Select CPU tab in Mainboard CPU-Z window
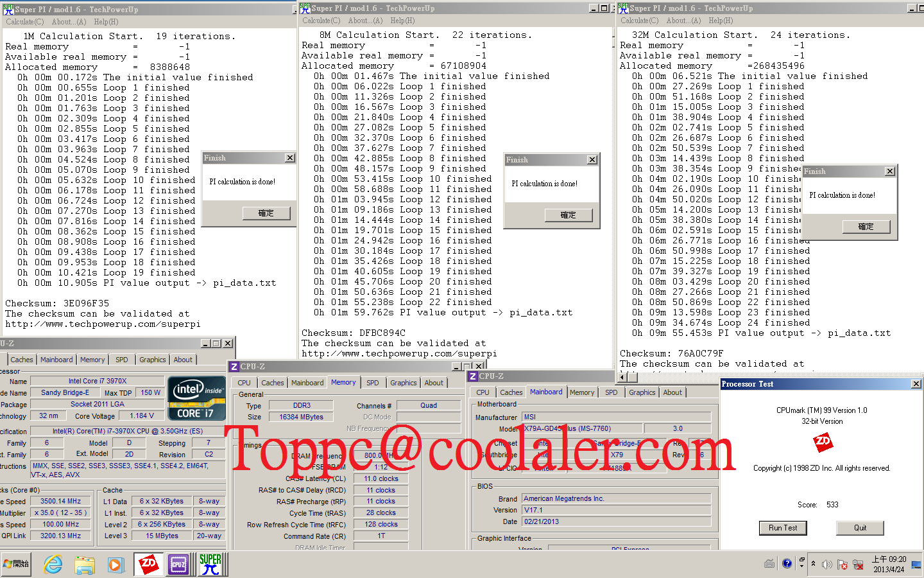 point(483,392)
